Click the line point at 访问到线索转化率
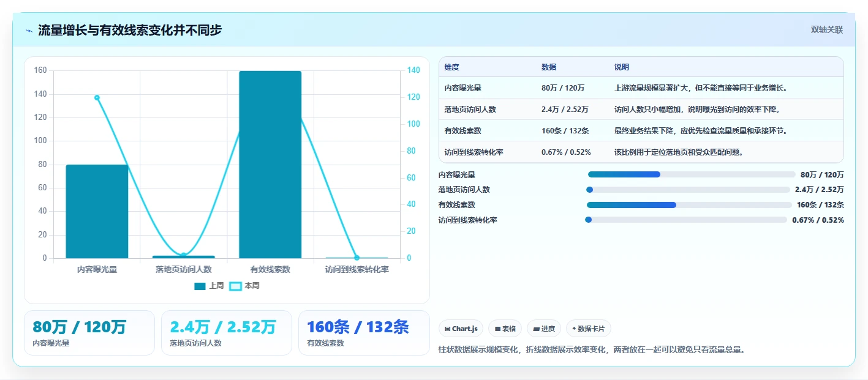This screenshot has height=380, width=868. click(x=357, y=258)
